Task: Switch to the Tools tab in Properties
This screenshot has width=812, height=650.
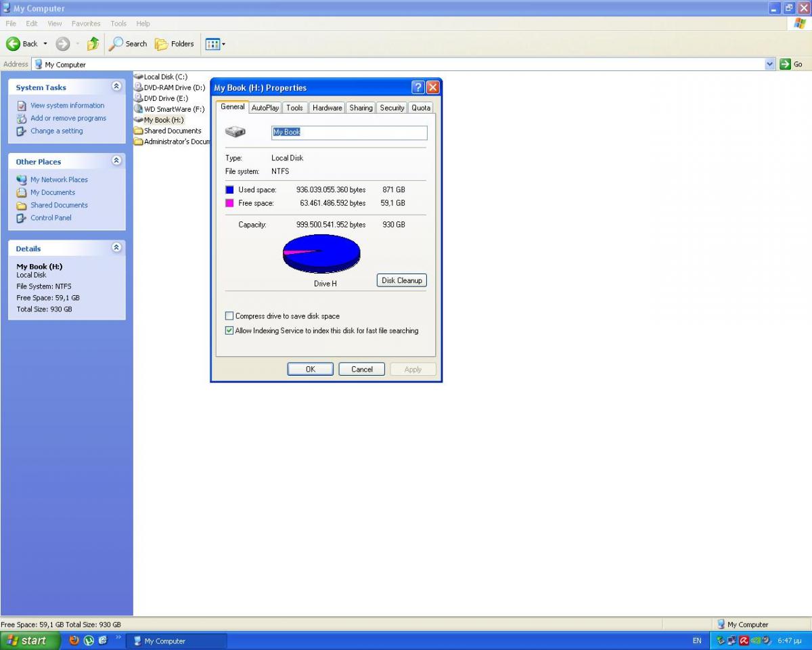Action: [294, 108]
